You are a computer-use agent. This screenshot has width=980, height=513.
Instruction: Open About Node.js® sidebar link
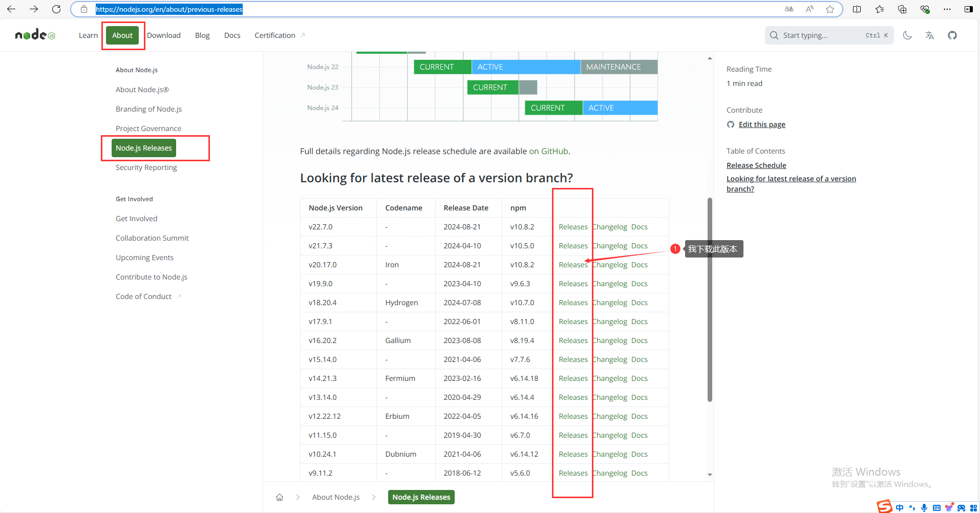[142, 90]
